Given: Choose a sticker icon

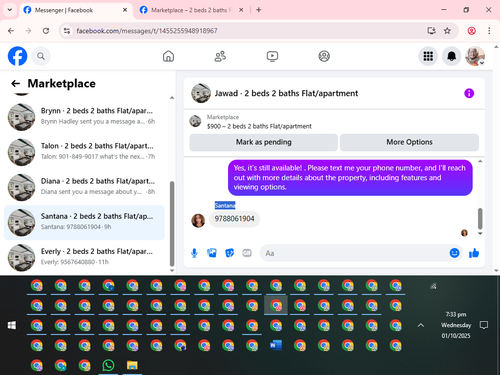Looking at the screenshot, I should pyautogui.click(x=229, y=253).
